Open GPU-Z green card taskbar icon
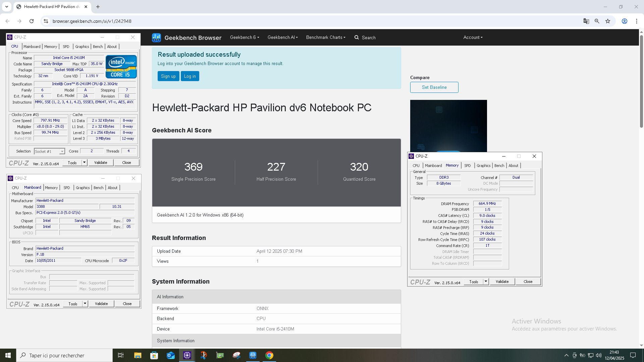The height and width of the screenshot is (362, 644). pyautogui.click(x=220, y=355)
